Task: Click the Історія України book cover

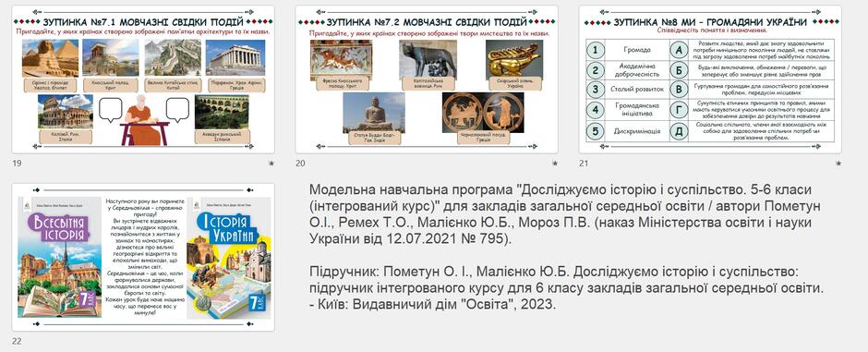Action: 229,258
